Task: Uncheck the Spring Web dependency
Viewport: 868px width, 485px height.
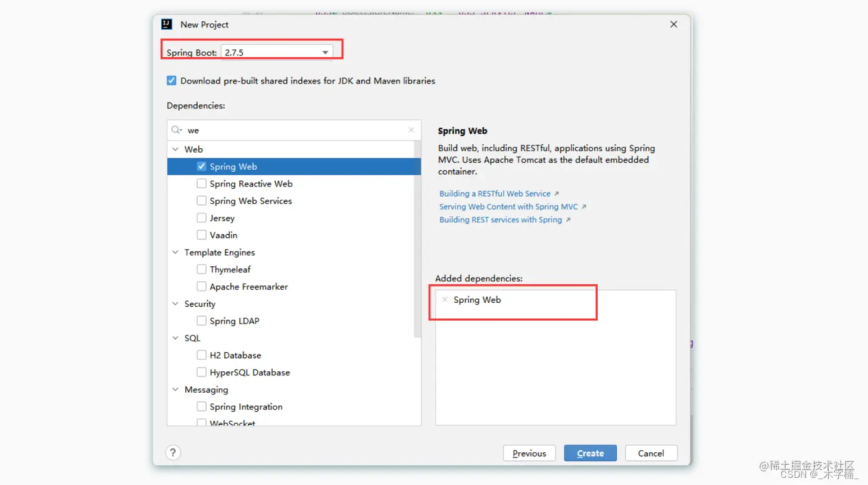Action: coord(202,166)
